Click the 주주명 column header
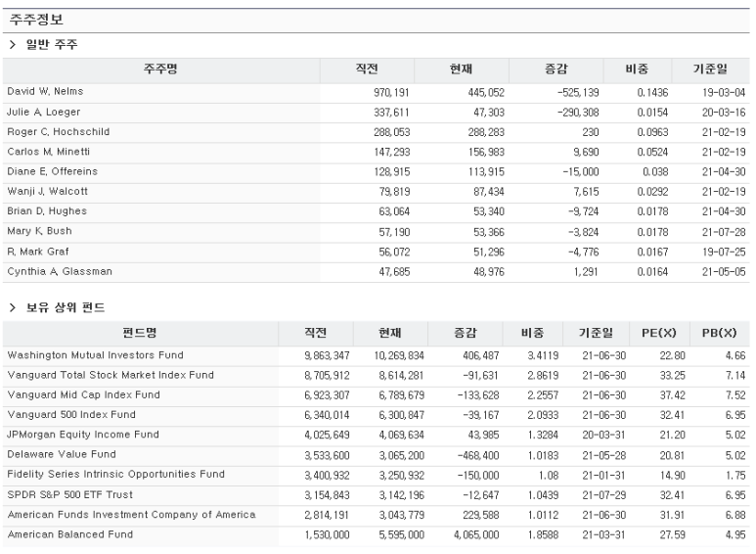756x554 pixels. pos(160,69)
